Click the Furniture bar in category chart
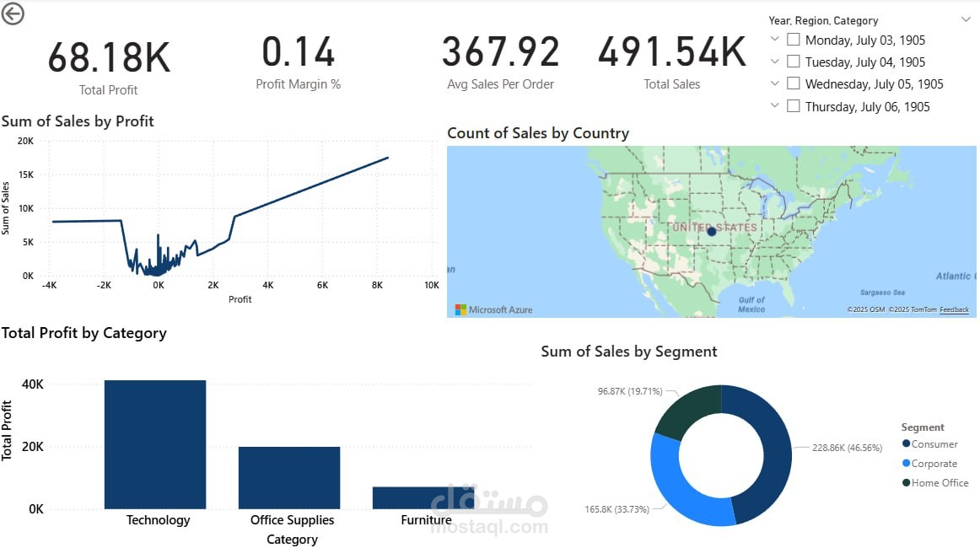 (x=425, y=497)
